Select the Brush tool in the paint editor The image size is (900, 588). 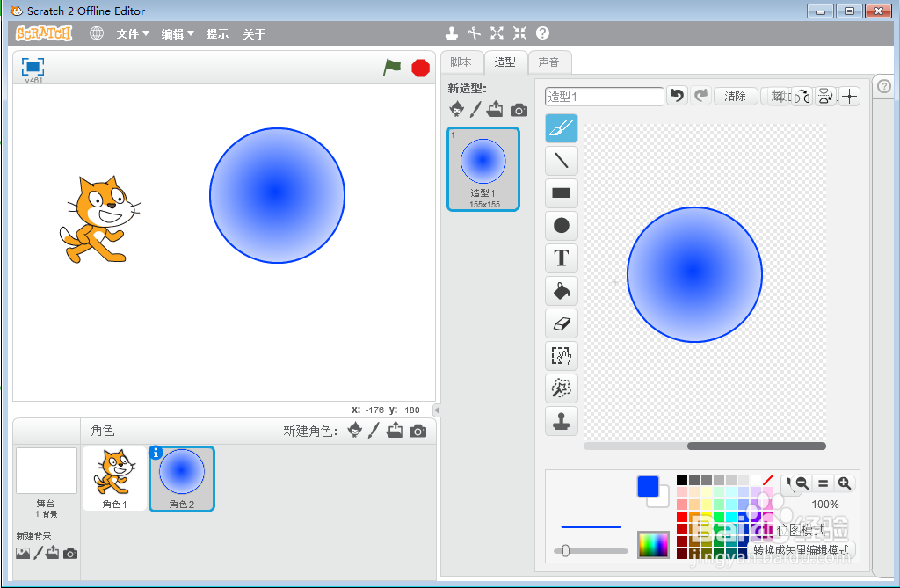click(561, 127)
